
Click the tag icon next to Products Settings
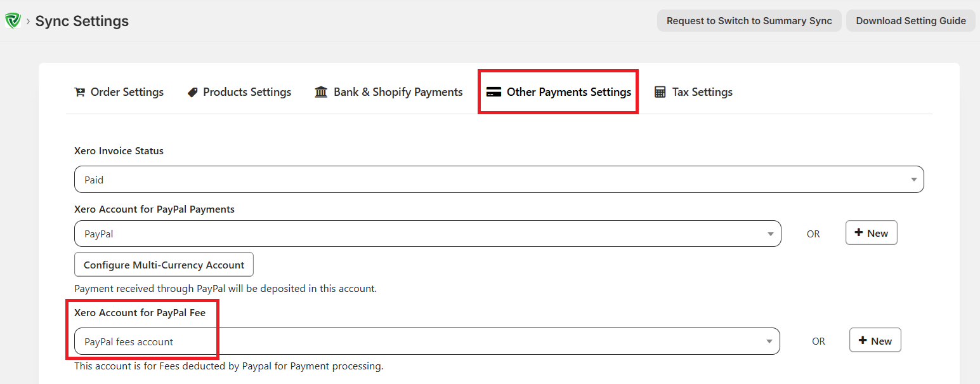coord(192,91)
